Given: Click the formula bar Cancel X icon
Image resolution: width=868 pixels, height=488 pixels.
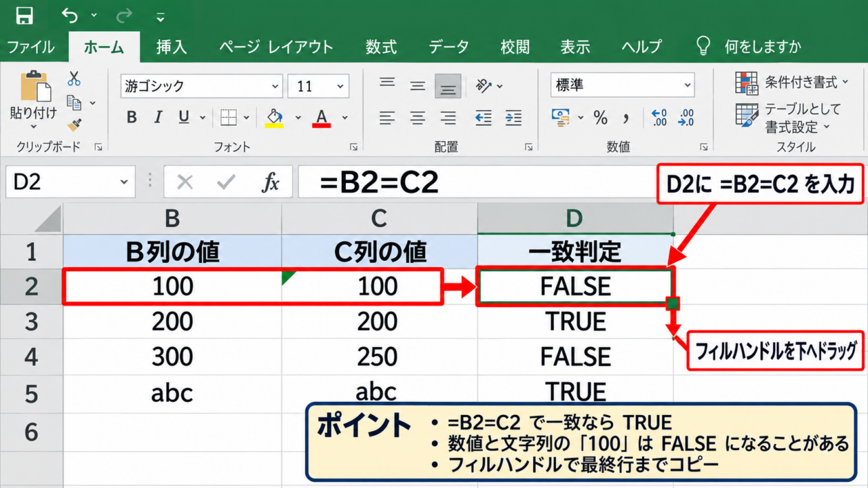Looking at the screenshot, I should pos(184,182).
